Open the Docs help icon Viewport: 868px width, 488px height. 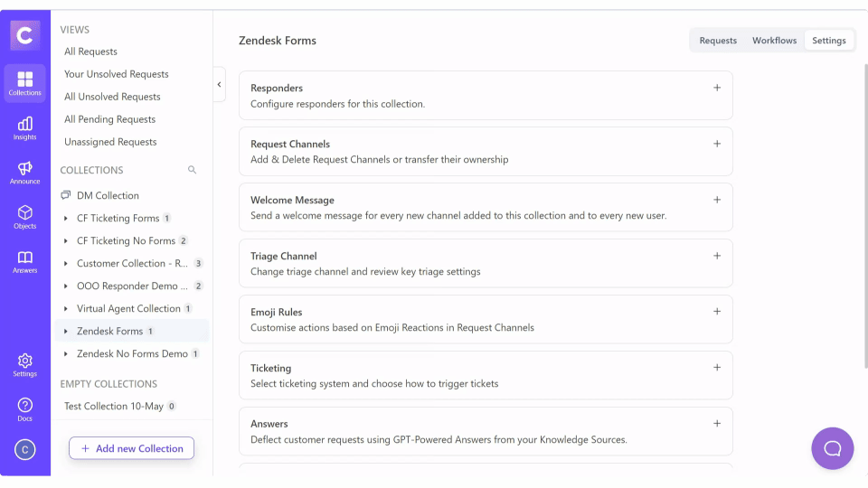(24, 408)
